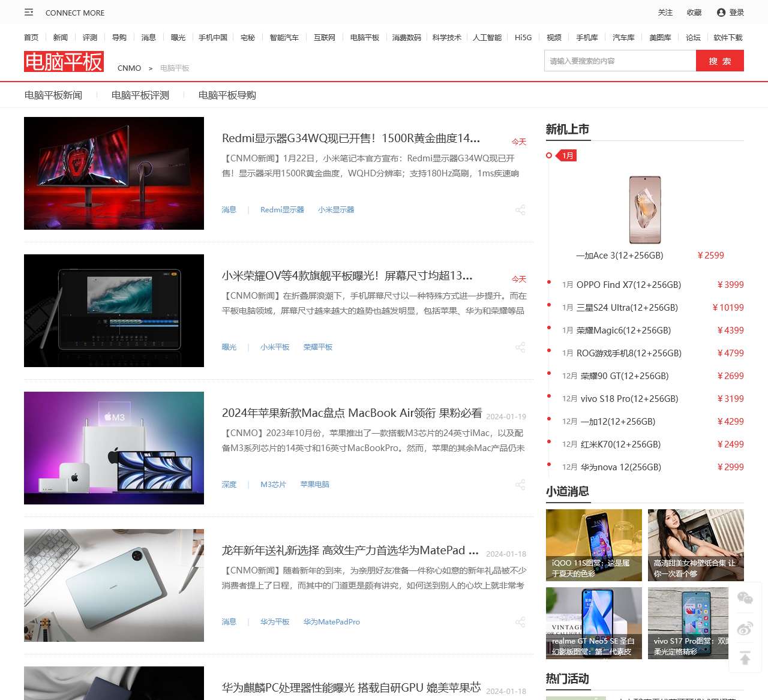768x700 pixels.
Task: Click the 电脑平板 red logo
Action: point(64,61)
